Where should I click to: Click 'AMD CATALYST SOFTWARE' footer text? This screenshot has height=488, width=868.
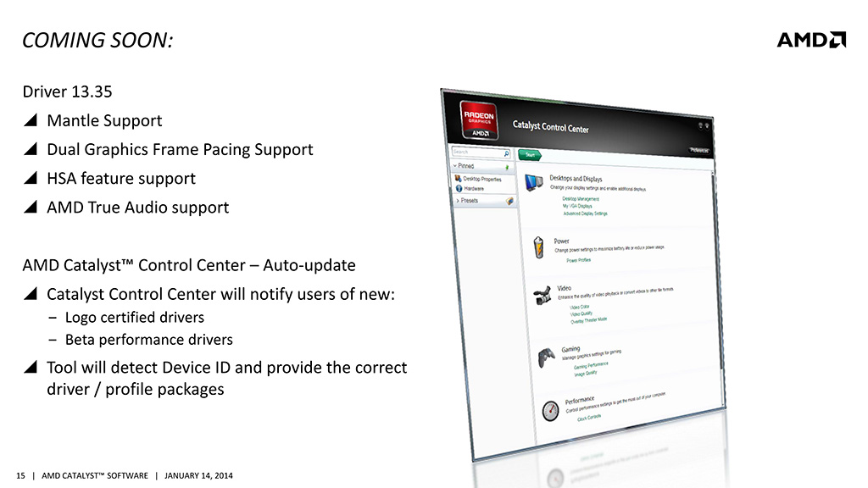point(95,476)
